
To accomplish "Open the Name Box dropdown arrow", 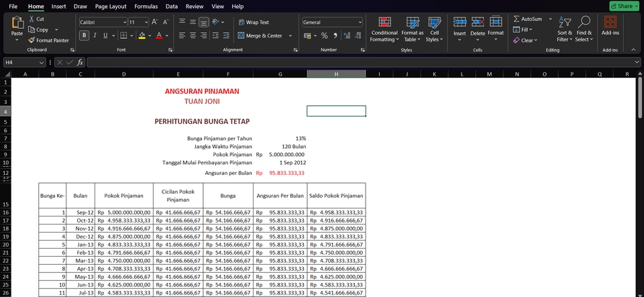I will point(41,62).
